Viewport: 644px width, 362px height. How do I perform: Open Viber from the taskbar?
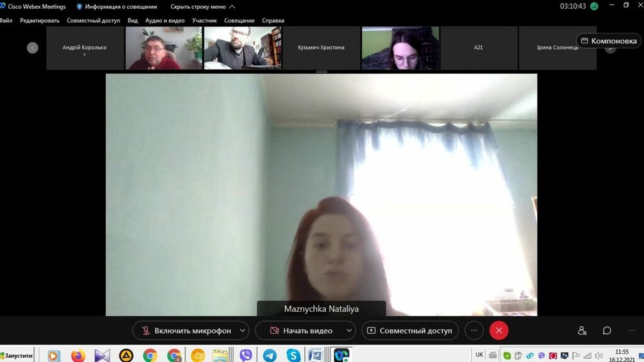point(246,355)
